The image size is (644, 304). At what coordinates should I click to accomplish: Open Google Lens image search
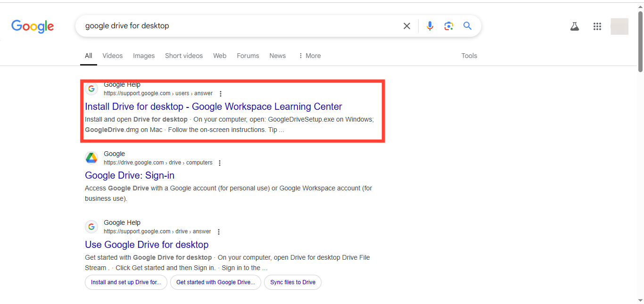coord(448,26)
